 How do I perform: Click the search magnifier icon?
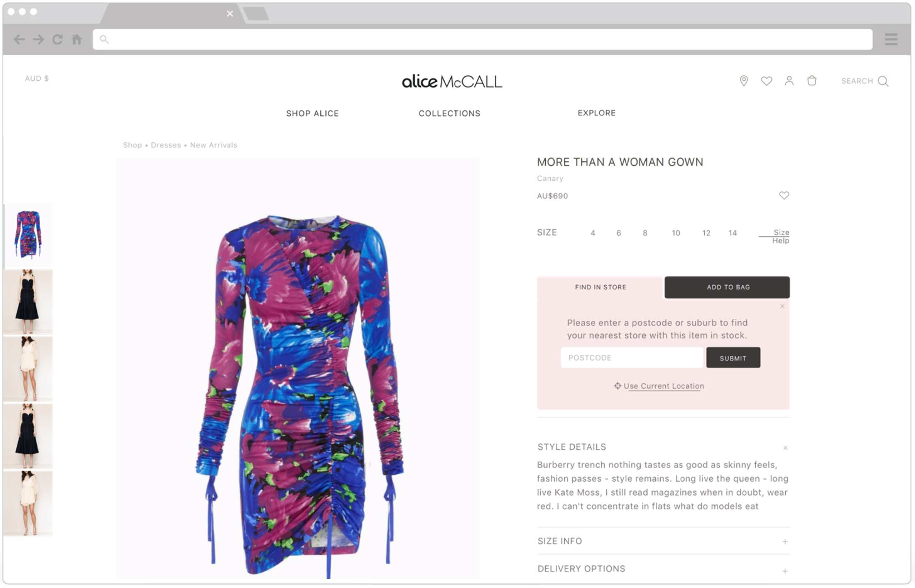point(883,81)
